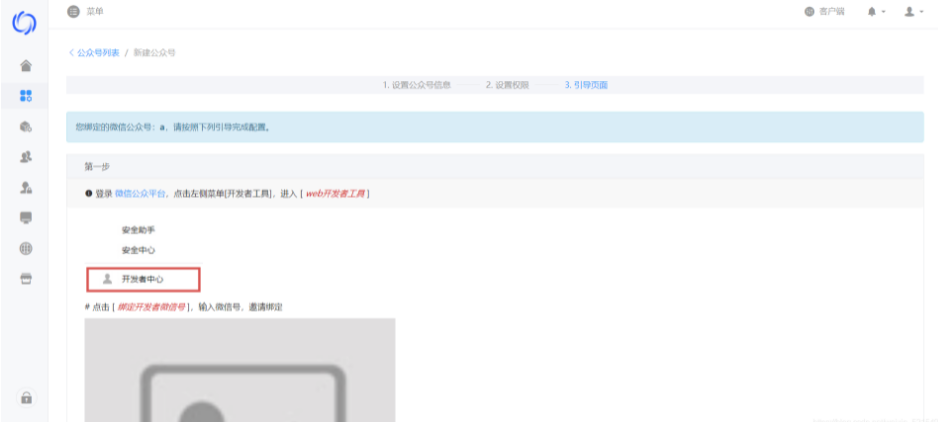Click the blue swirl logo in sidebar

point(25,23)
